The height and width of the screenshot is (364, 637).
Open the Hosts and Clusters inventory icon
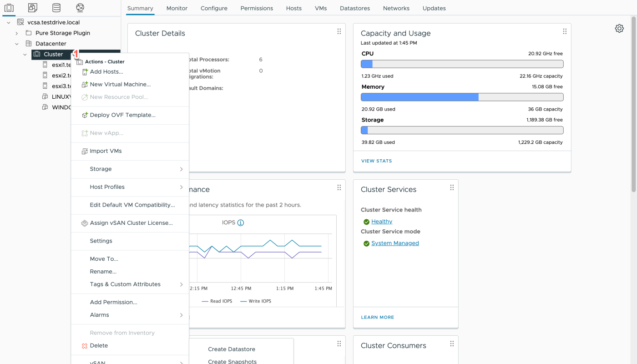click(9, 8)
